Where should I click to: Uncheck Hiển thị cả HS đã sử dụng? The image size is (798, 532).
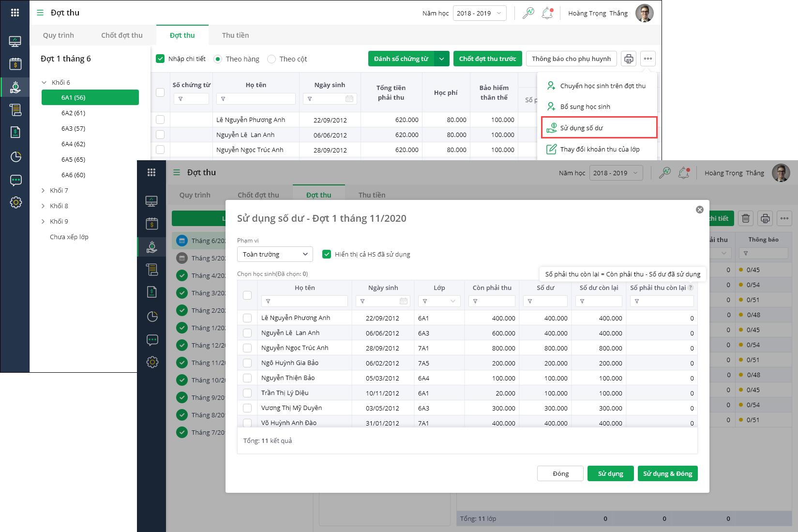pos(327,254)
